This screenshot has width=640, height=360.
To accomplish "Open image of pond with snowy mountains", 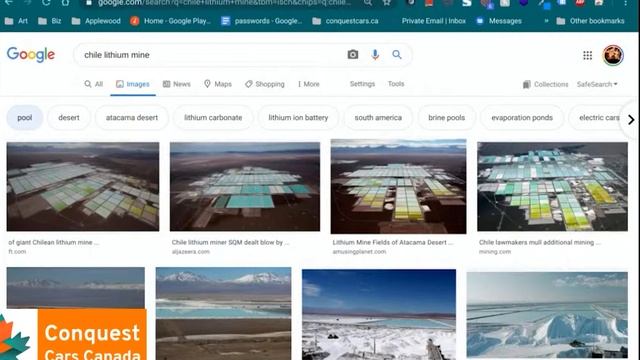I will click(223, 313).
